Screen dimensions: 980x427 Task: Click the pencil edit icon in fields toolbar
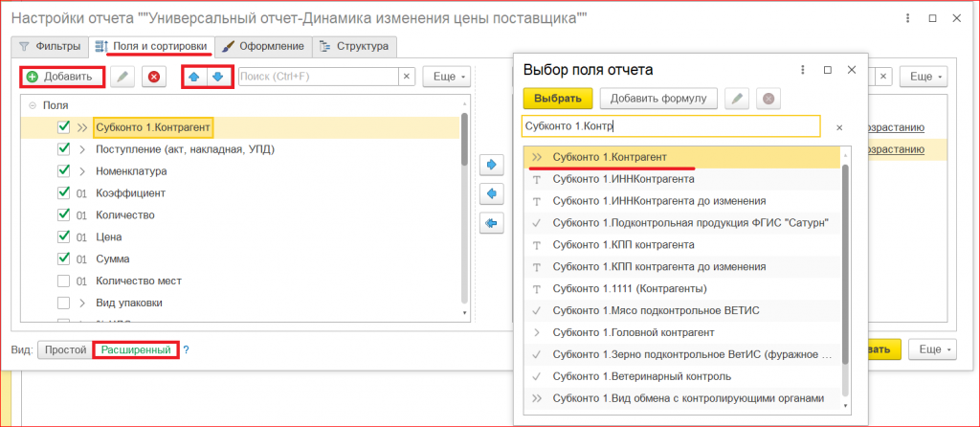(x=122, y=77)
